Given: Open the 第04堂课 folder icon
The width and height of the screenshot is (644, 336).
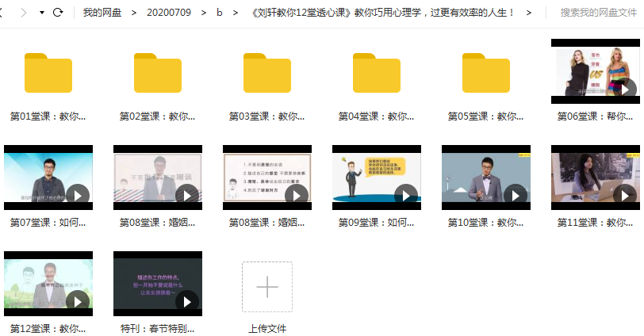Looking at the screenshot, I should coord(377,73).
